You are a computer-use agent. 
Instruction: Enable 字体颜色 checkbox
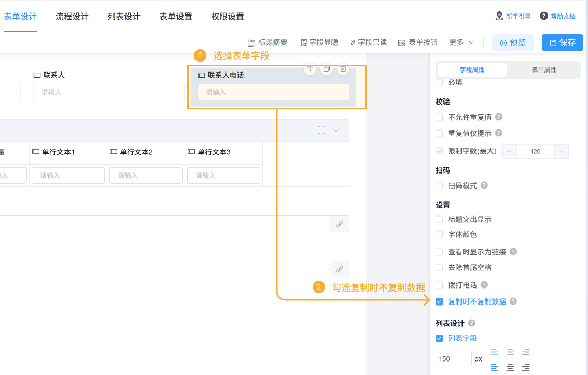[x=439, y=235]
